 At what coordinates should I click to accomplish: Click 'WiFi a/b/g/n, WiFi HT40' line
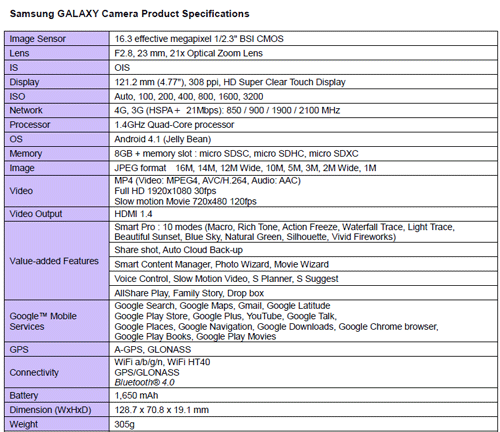[x=162, y=362]
